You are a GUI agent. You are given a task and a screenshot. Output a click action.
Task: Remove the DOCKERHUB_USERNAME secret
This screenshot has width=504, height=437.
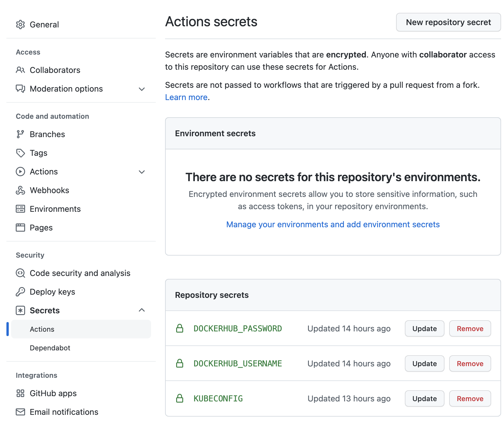[x=470, y=363]
